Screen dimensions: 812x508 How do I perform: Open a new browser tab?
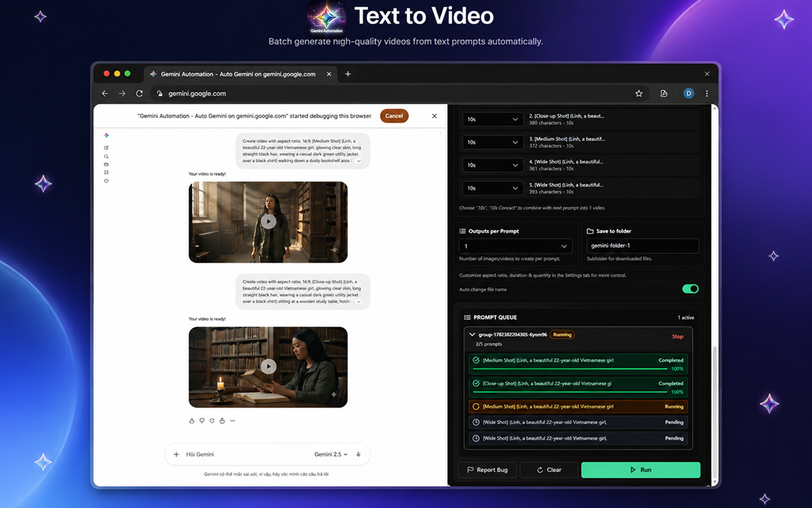pos(348,74)
